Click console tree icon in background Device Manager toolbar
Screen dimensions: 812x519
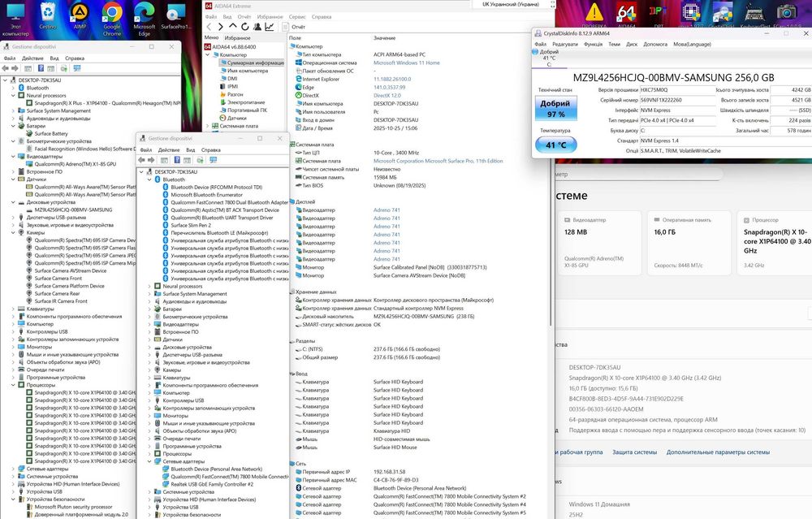pyautogui.click(x=28, y=68)
